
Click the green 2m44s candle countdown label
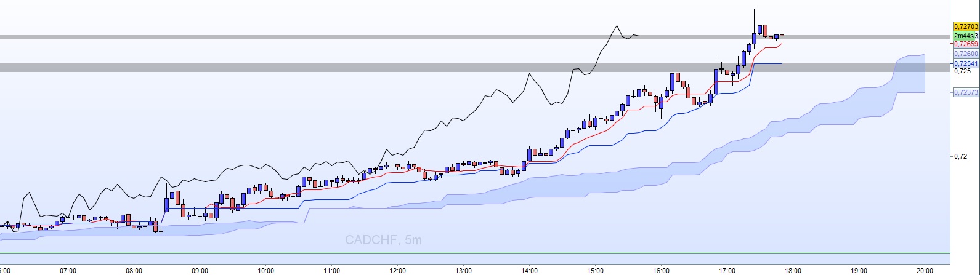point(965,36)
